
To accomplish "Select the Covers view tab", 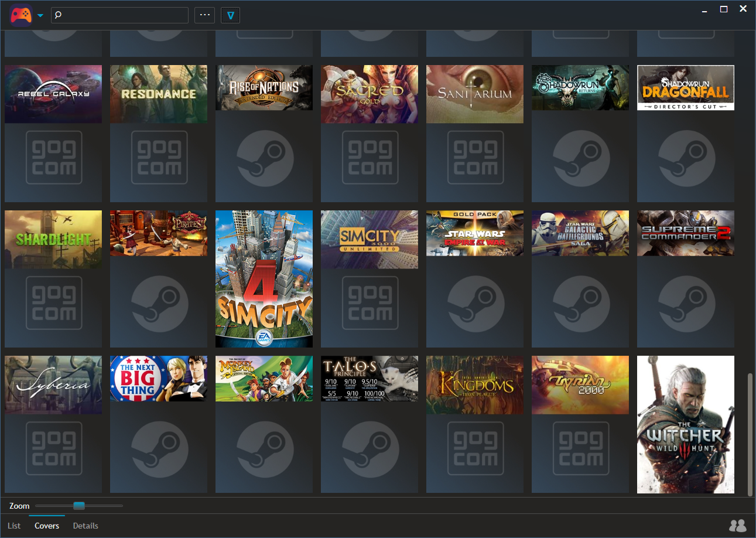I will [x=47, y=526].
